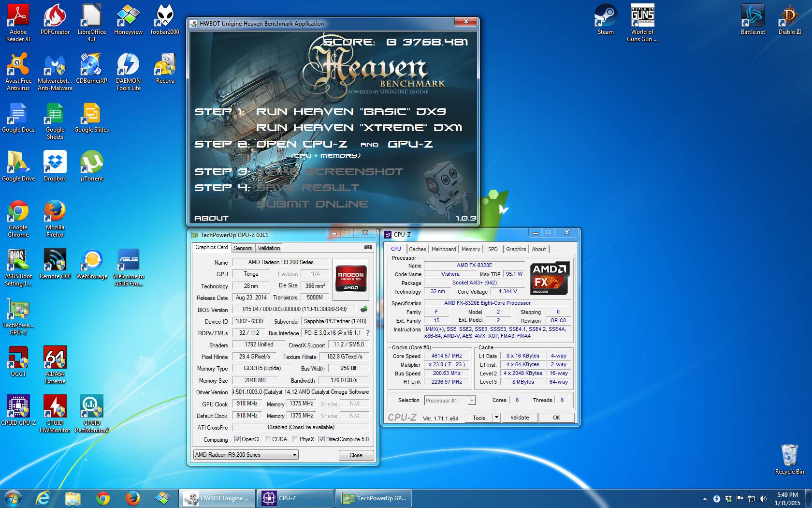Viewport: 812px width, 508px height.
Task: Click the Validate button in CPU-Z
Action: [x=520, y=418]
